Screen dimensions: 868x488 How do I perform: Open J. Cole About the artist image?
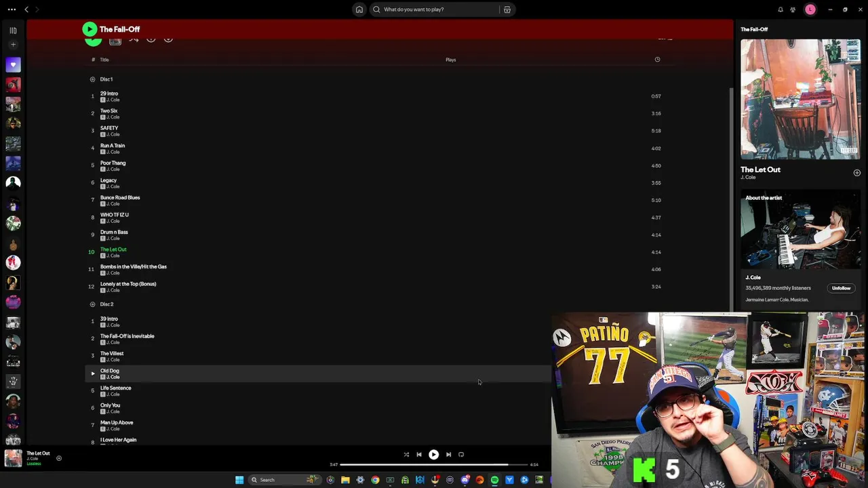[x=800, y=230]
